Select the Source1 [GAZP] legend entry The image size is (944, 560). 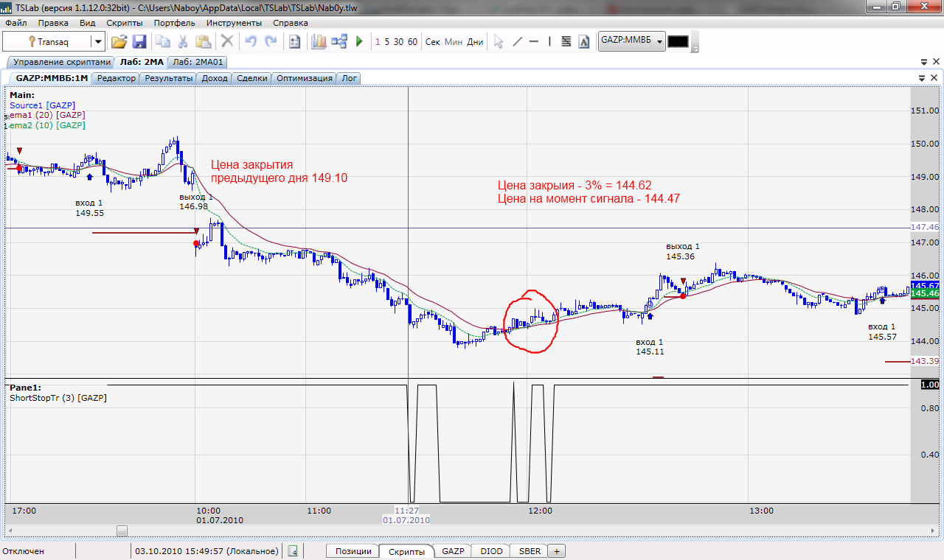pos(43,105)
